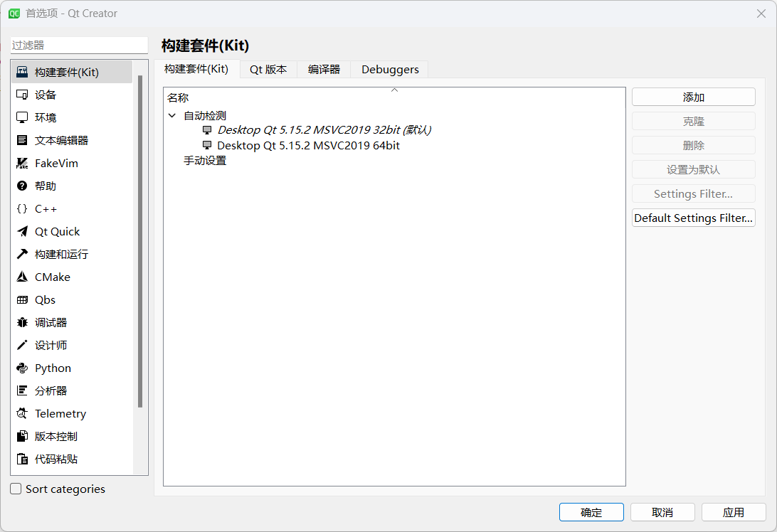Open the Qbs grid icon

click(x=22, y=299)
